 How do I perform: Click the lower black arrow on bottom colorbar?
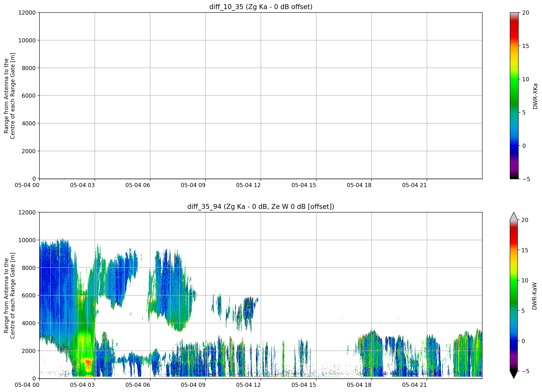pyautogui.click(x=514, y=375)
